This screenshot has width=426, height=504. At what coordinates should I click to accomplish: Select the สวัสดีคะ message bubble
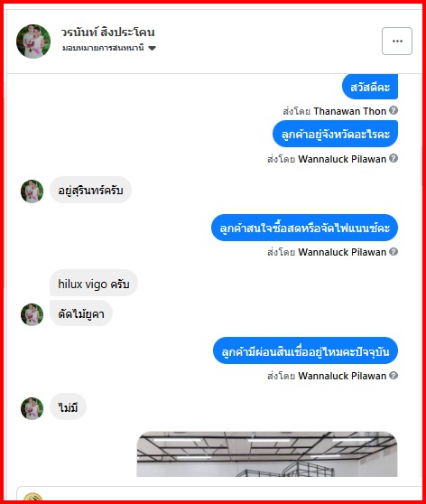pyautogui.click(x=370, y=87)
